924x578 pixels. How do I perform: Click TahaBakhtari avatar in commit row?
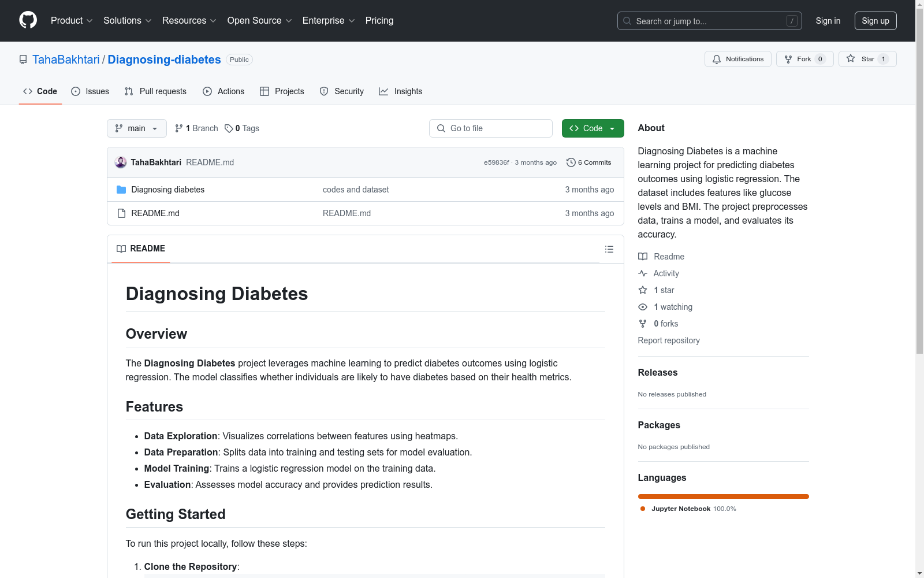click(121, 162)
